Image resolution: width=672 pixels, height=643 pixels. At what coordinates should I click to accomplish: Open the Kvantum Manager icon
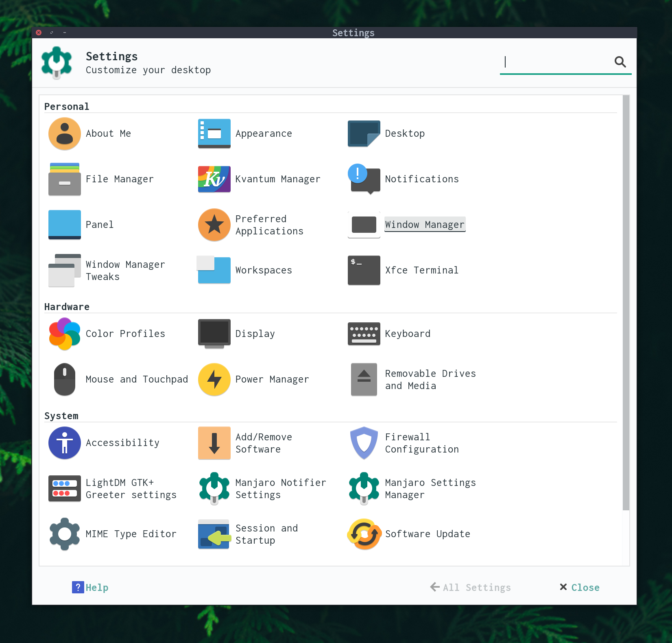pyautogui.click(x=214, y=179)
